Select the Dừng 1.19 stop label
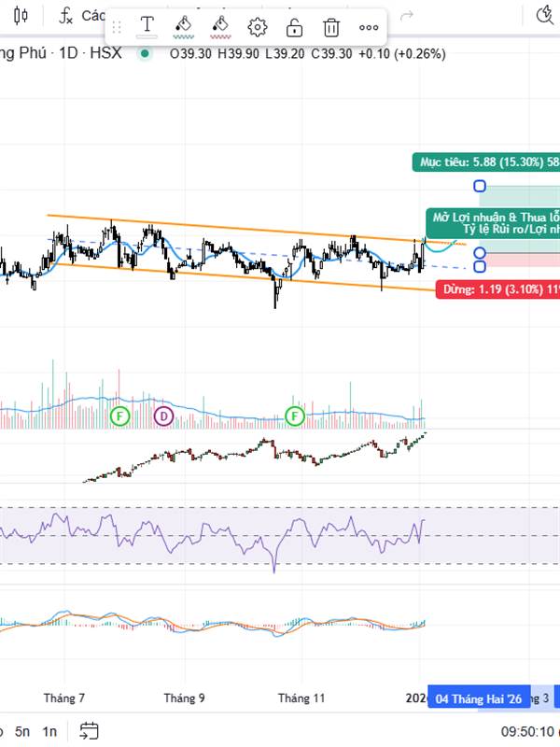 point(497,289)
